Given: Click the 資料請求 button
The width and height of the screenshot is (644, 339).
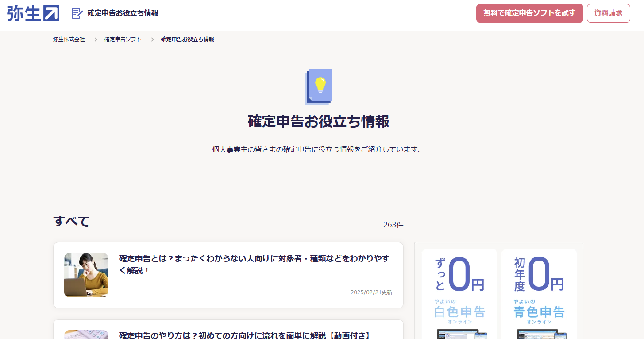Looking at the screenshot, I should point(608,13).
